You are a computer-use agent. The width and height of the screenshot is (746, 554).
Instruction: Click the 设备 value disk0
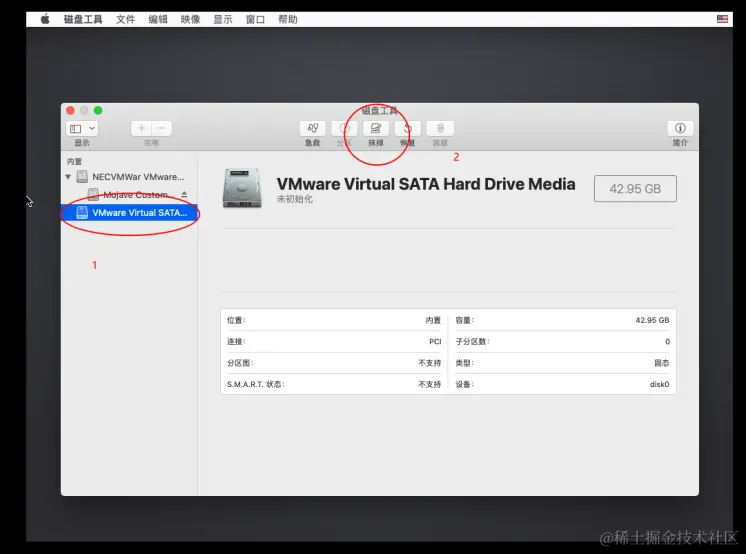coord(659,385)
